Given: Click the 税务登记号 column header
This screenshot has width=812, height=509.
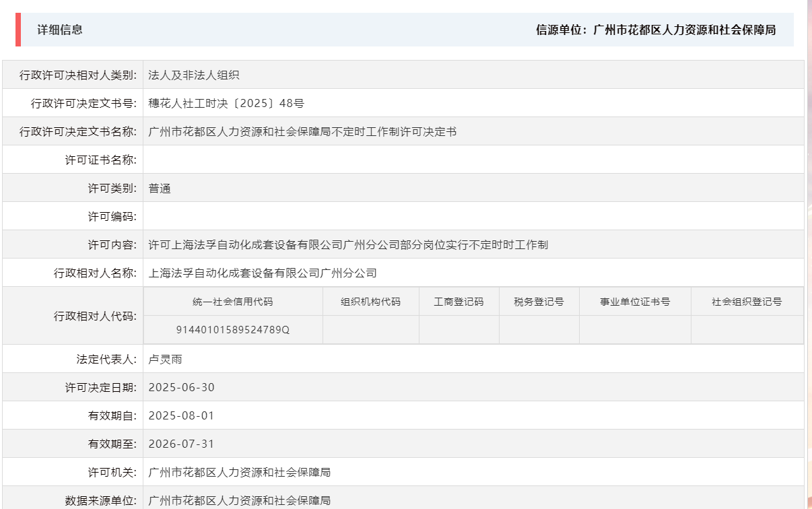Looking at the screenshot, I should 538,301.
